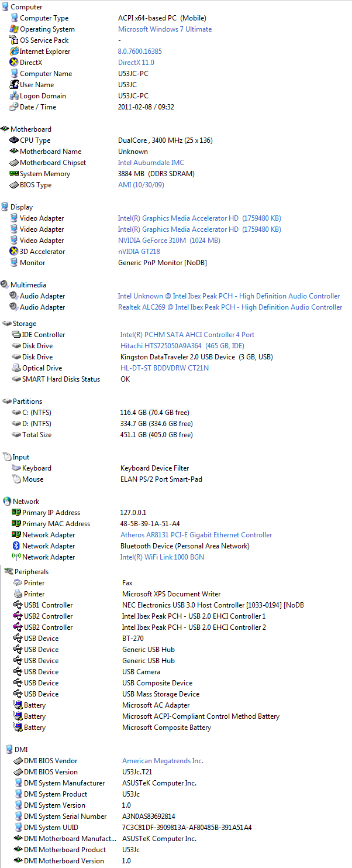Click the Microsoft XPS Document Writer value

click(x=171, y=594)
